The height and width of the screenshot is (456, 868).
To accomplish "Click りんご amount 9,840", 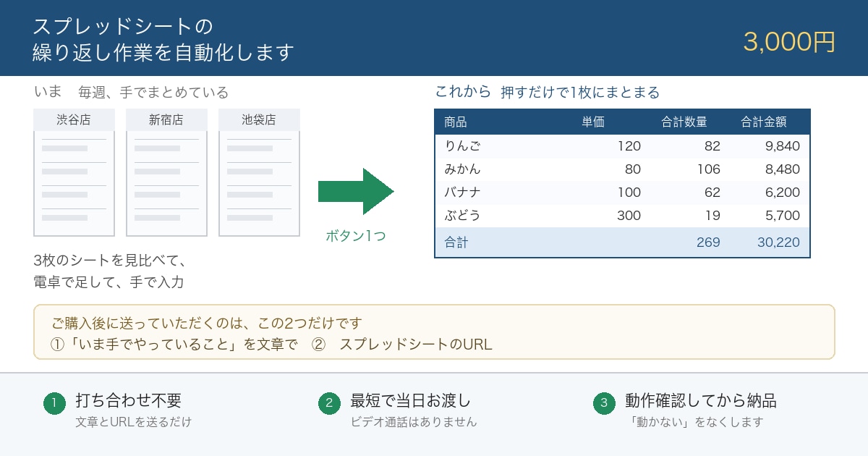I will coord(782,146).
